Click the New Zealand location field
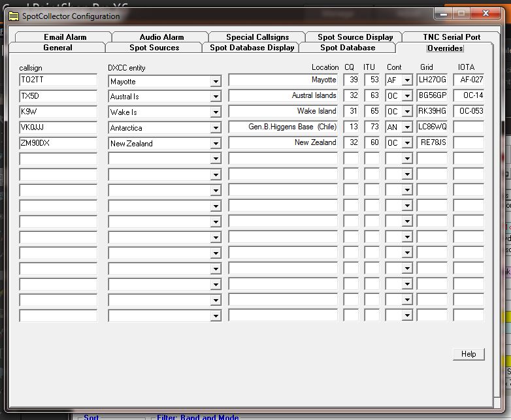This screenshot has width=511, height=420. [x=283, y=142]
